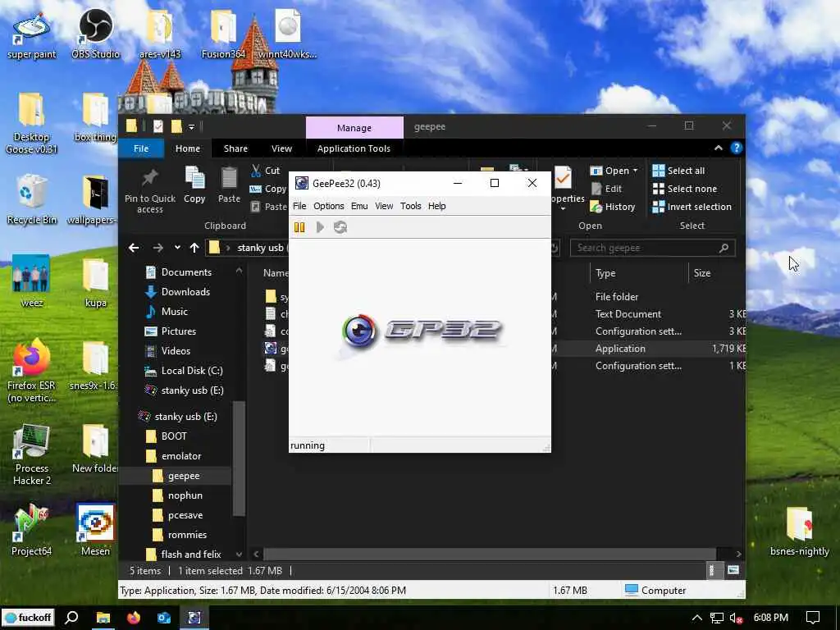
Task: Open taskbar search magnifier
Action: [x=71, y=618]
